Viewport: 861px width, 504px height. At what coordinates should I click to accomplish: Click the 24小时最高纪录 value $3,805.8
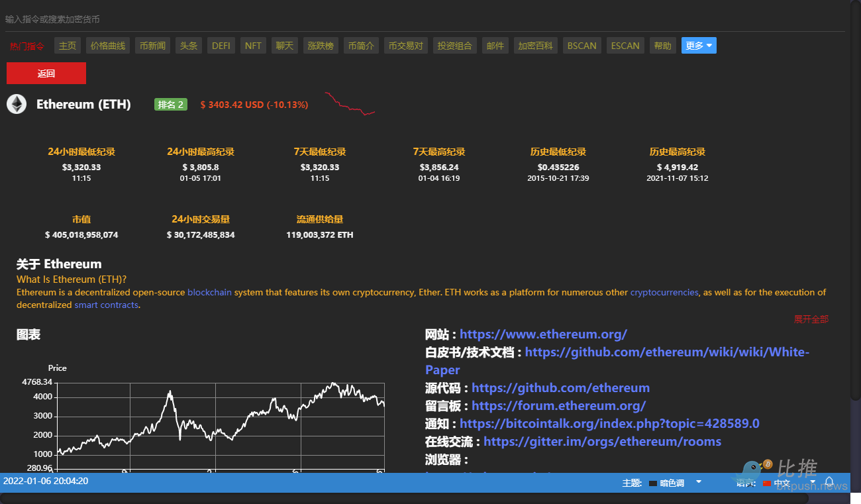click(201, 168)
